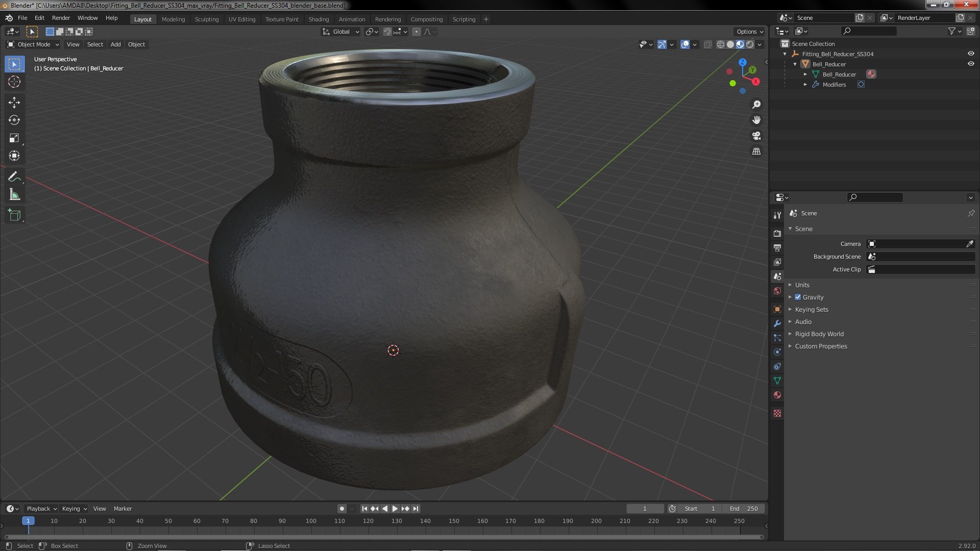Image resolution: width=980 pixels, height=551 pixels.
Task: Select the Measure tool
Action: point(14,195)
